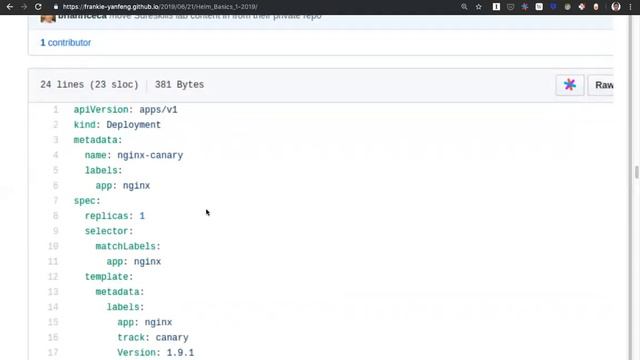View the Raw file contents

pos(601,85)
